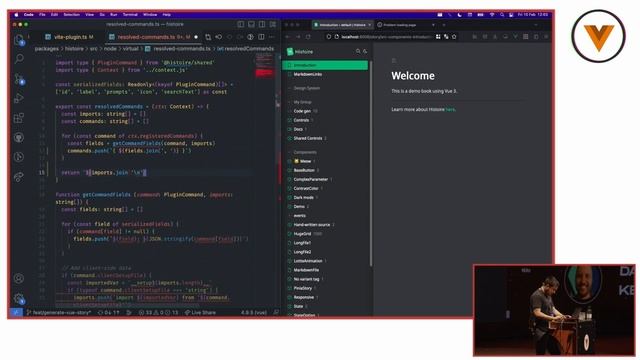Click the localhost address bar
Image resolution: width=640 pixels, height=360 pixels.
[x=386, y=37]
